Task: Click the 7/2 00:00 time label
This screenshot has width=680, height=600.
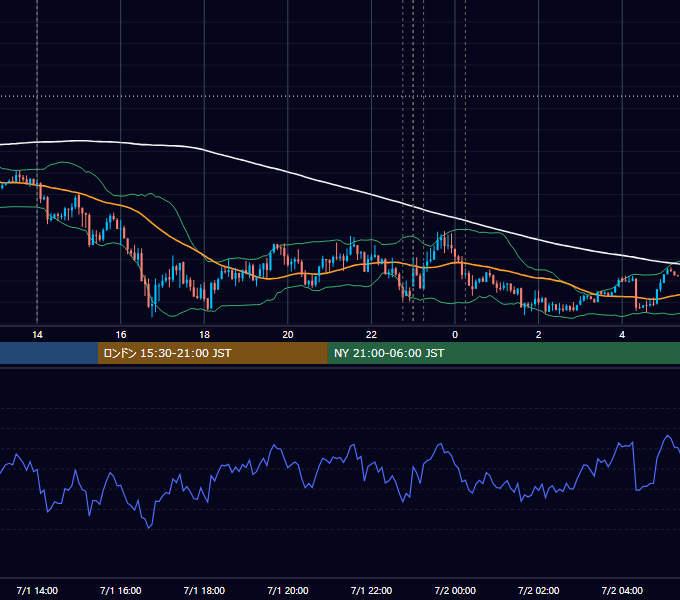Action: tap(455, 590)
